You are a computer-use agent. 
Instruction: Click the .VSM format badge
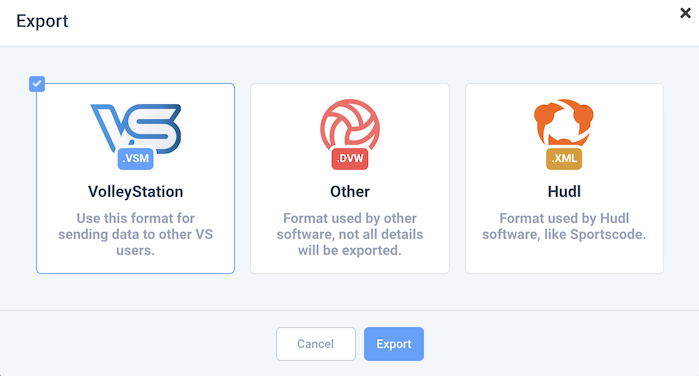tap(136, 158)
